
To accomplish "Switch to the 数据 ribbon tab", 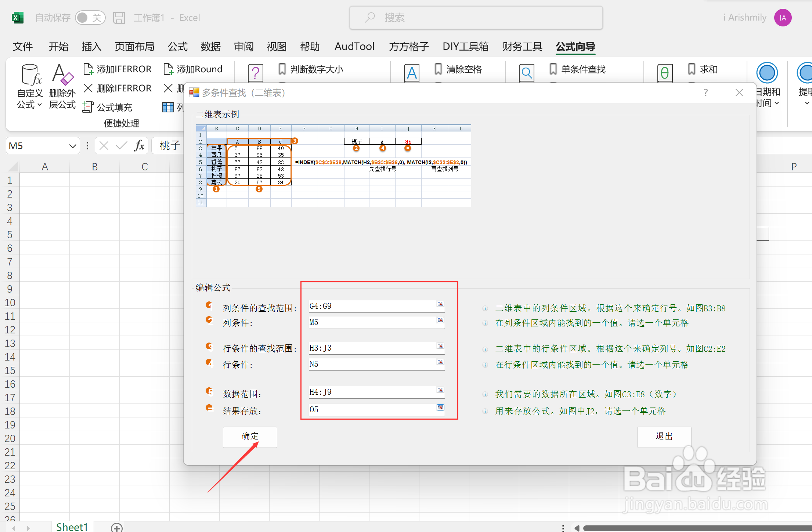I will pyautogui.click(x=211, y=47).
